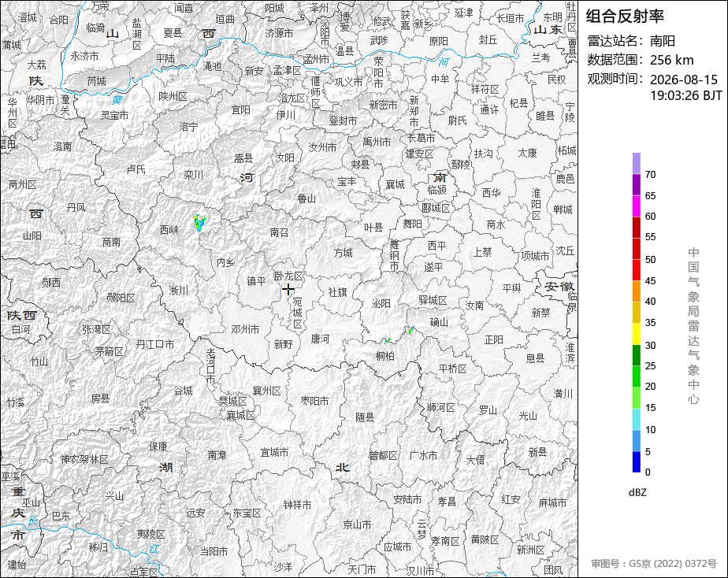Screen dimensions: 728x578
Task: Click the radar echo near 西峡
Action: click(x=199, y=223)
